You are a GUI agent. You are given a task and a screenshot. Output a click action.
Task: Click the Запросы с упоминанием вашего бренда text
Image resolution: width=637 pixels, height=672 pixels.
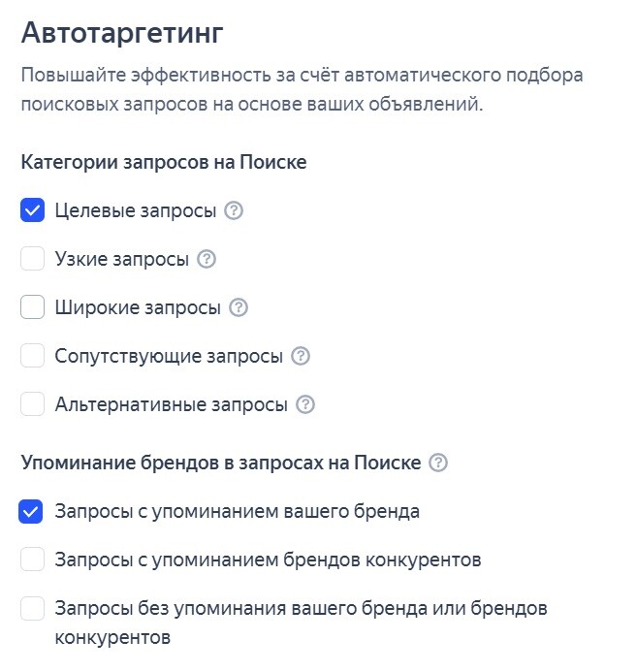(x=238, y=511)
